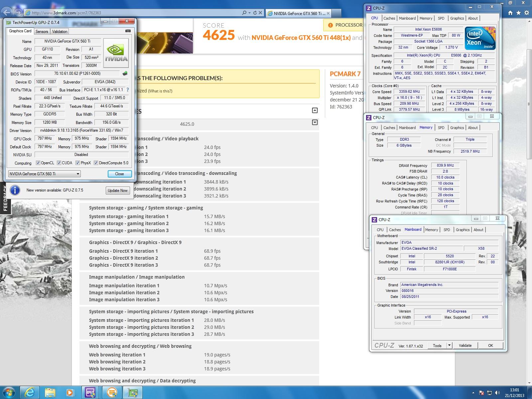Toggle the CUDA checkbox
Screen dimensions: 532x399
click(x=59, y=163)
